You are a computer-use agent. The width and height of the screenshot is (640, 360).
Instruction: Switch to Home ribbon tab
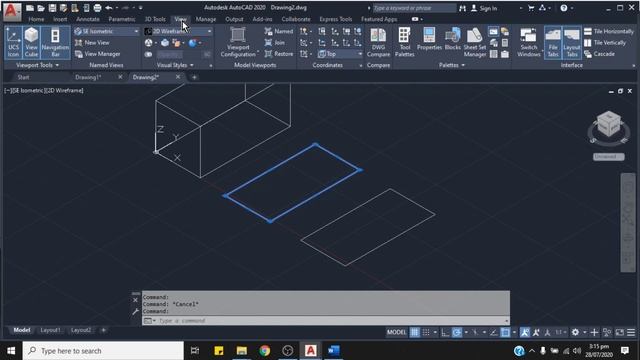tap(36, 19)
